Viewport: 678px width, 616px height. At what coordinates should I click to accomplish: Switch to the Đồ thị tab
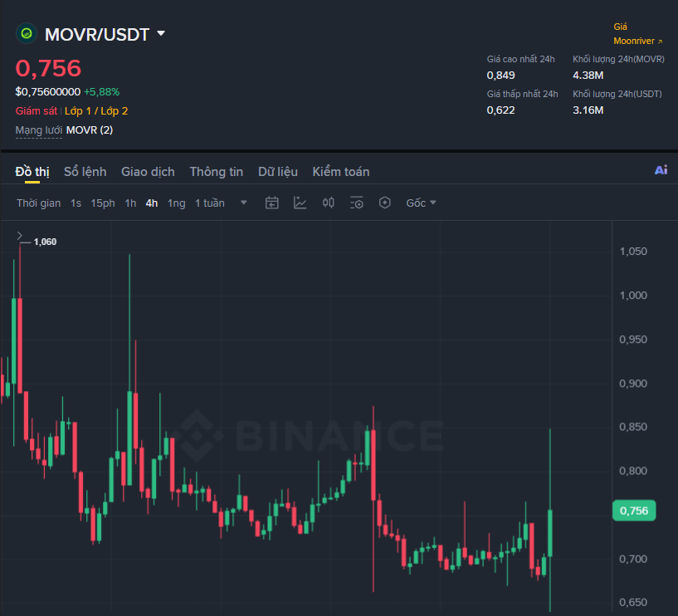tap(32, 172)
